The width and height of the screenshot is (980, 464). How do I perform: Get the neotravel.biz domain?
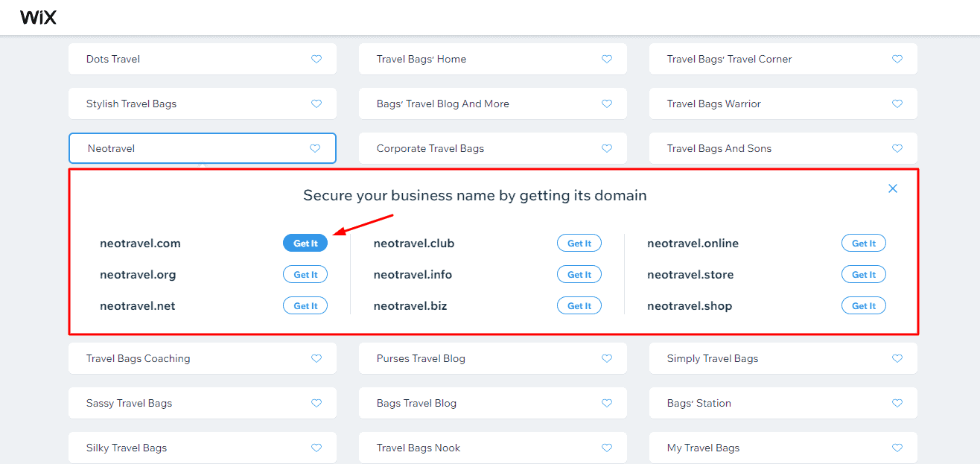click(x=579, y=306)
